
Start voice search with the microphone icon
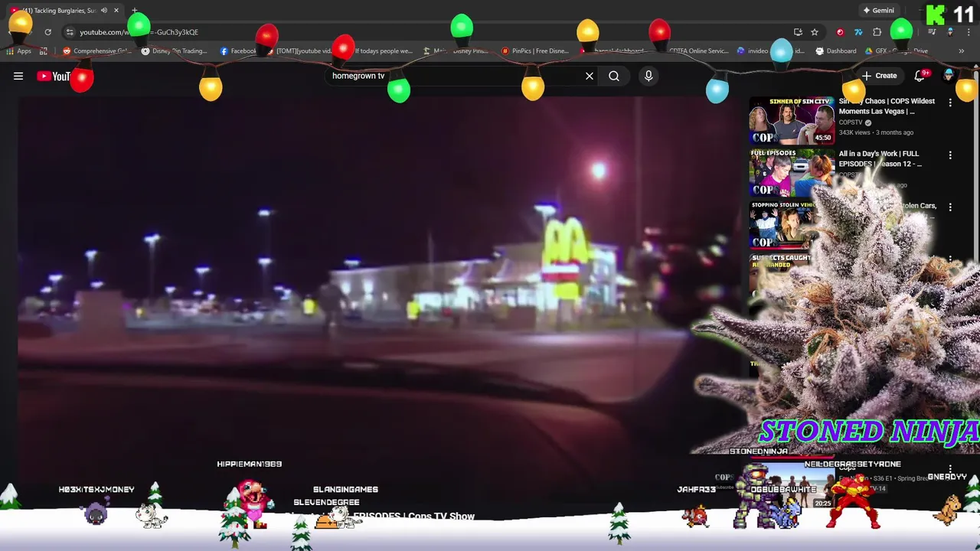click(x=648, y=76)
